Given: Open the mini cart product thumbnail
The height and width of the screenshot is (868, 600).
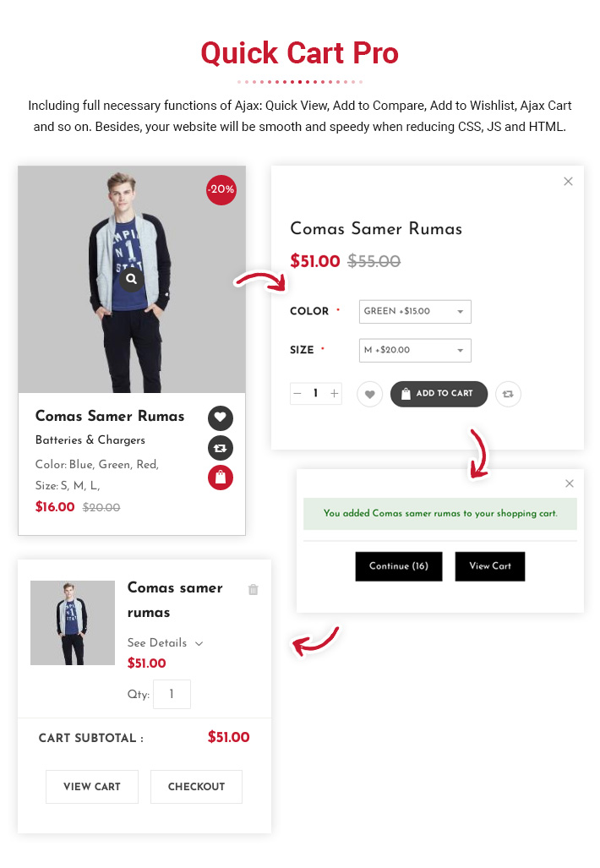Looking at the screenshot, I should click(73, 623).
